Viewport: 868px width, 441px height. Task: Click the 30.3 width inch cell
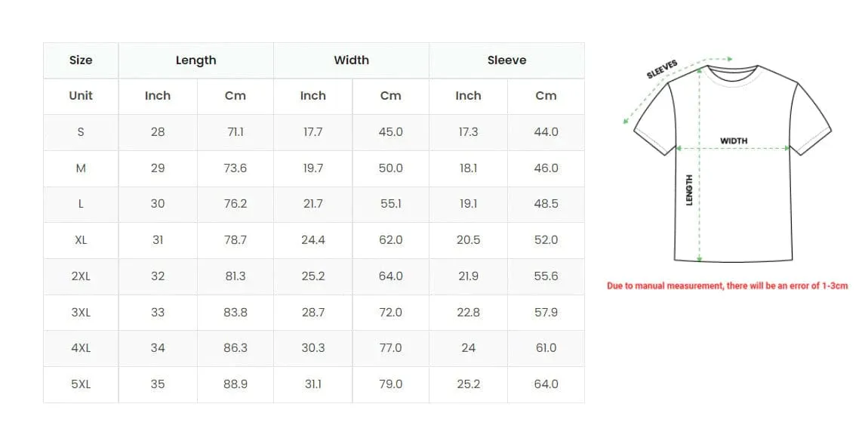[313, 348]
